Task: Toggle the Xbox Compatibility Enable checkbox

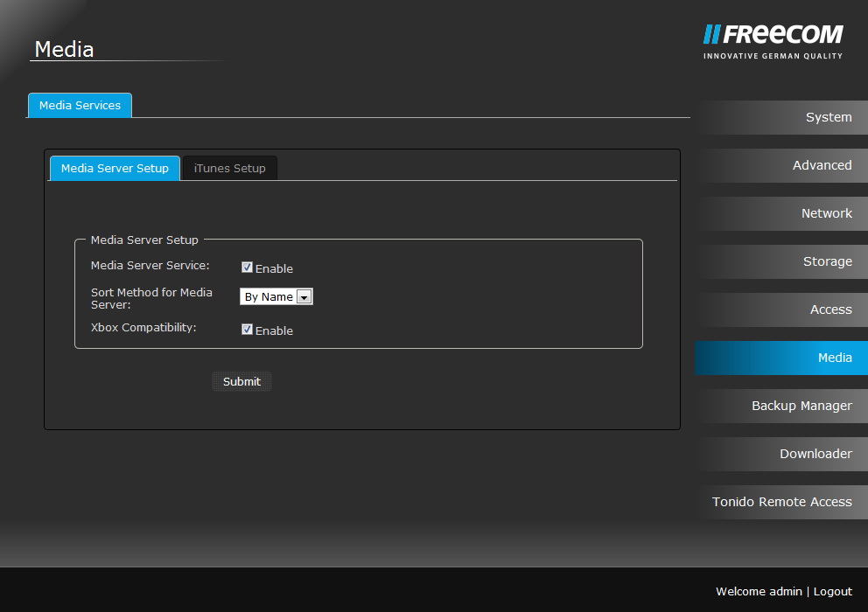Action: click(x=247, y=330)
